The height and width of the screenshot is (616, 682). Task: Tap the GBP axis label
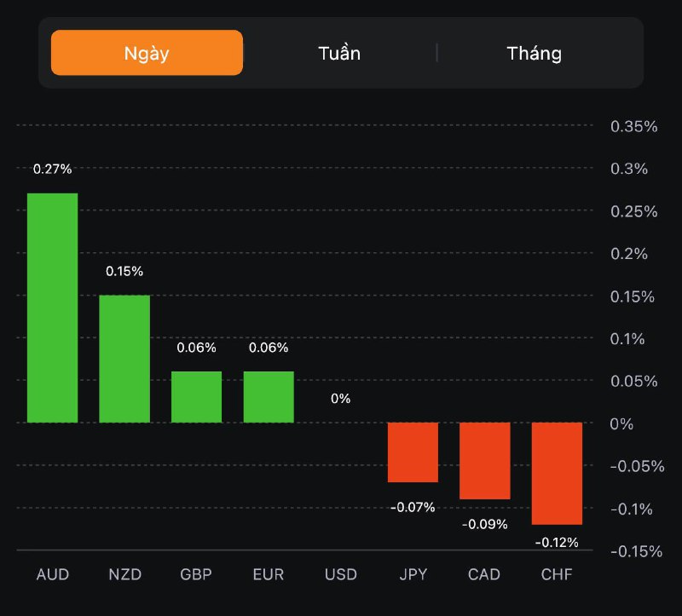point(196,574)
